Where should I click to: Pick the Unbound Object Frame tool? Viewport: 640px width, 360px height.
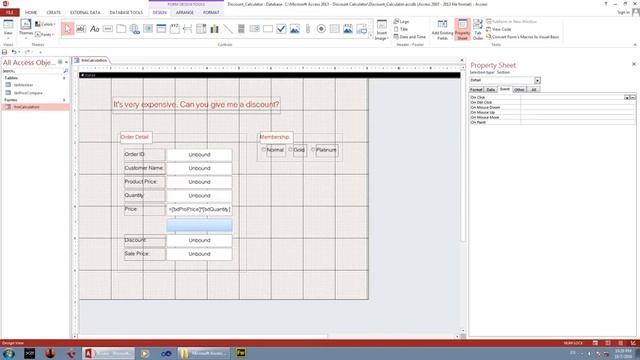pyautogui.click(x=295, y=29)
